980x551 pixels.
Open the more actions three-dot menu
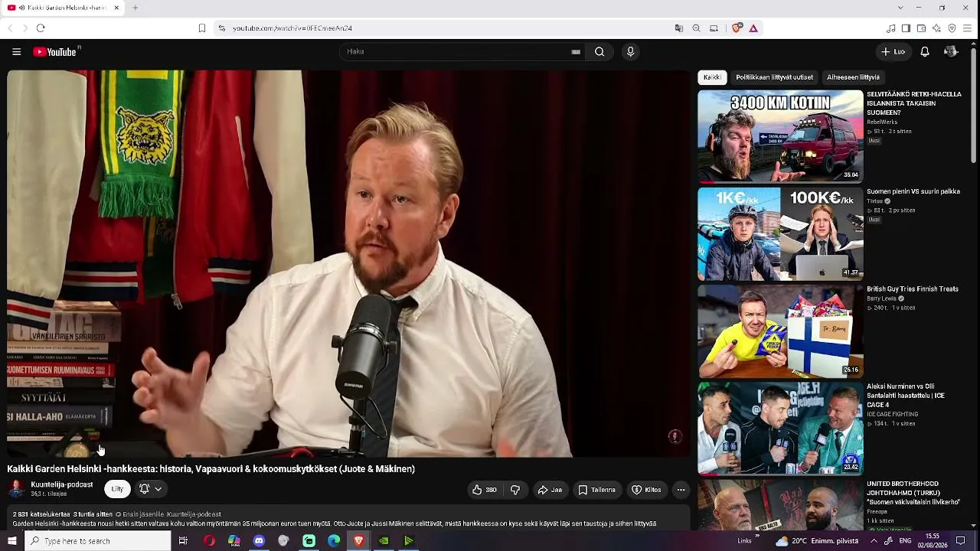pyautogui.click(x=681, y=490)
